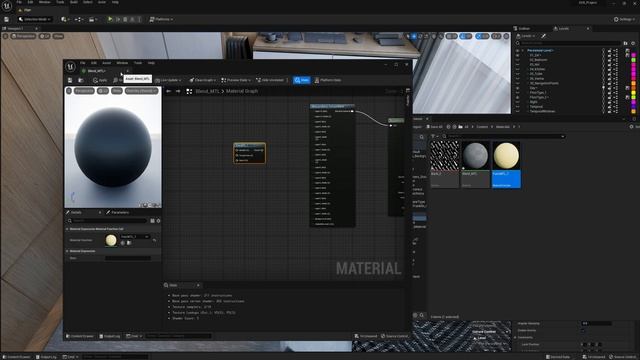Open the File menu in the main editor
Image resolution: width=640 pixels, height=360 pixels.
[x=19, y=2]
